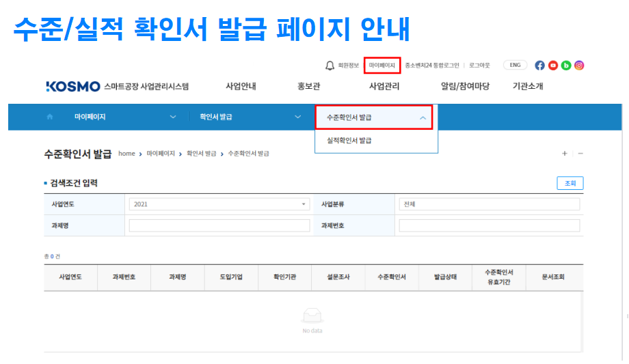Click 발급상태 column header

pyautogui.click(x=445, y=277)
